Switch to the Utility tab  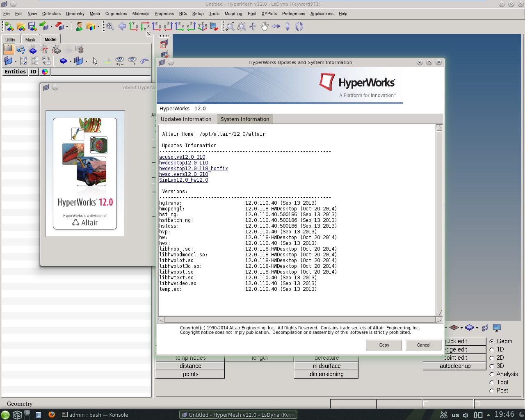point(10,40)
